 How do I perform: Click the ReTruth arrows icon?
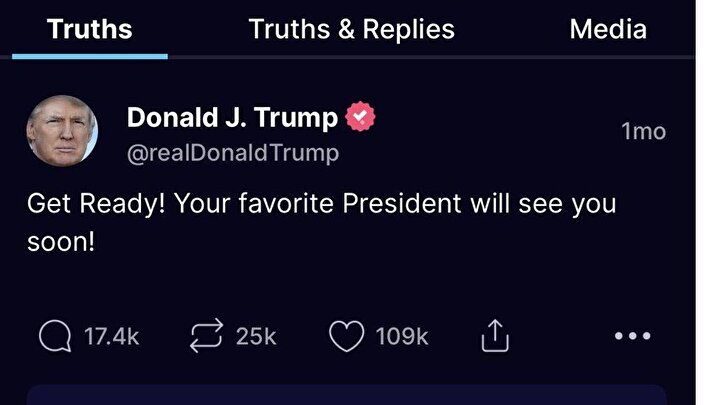click(205, 338)
